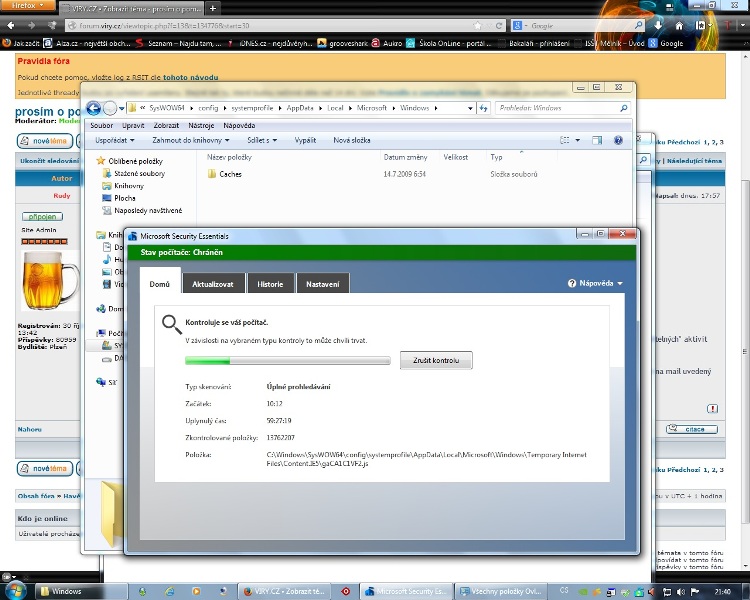This screenshot has height=600, width=750.
Task: Open the Nastavení tab
Action: 323,284
